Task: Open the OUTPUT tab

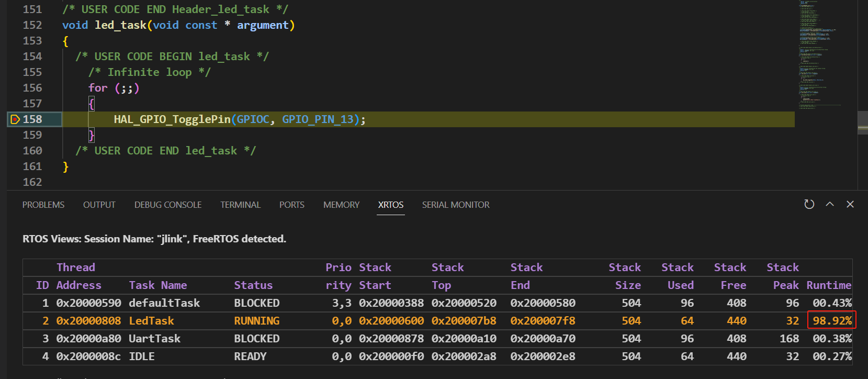Action: (99, 205)
